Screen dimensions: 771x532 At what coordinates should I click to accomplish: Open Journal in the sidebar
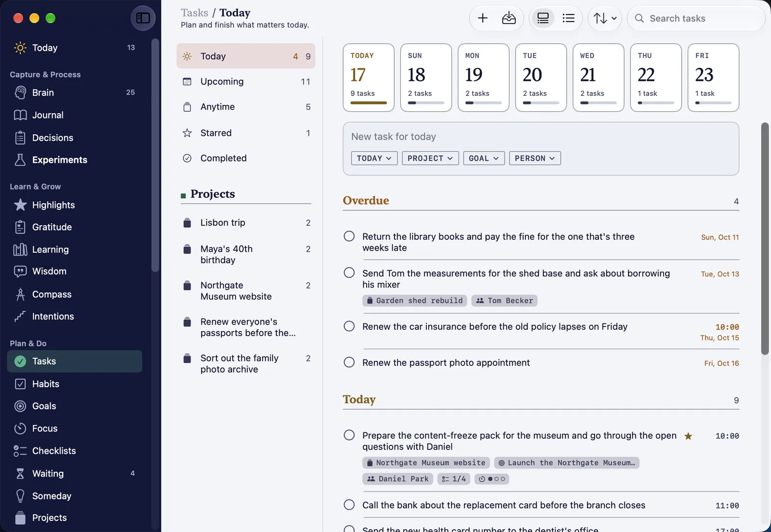(75, 115)
